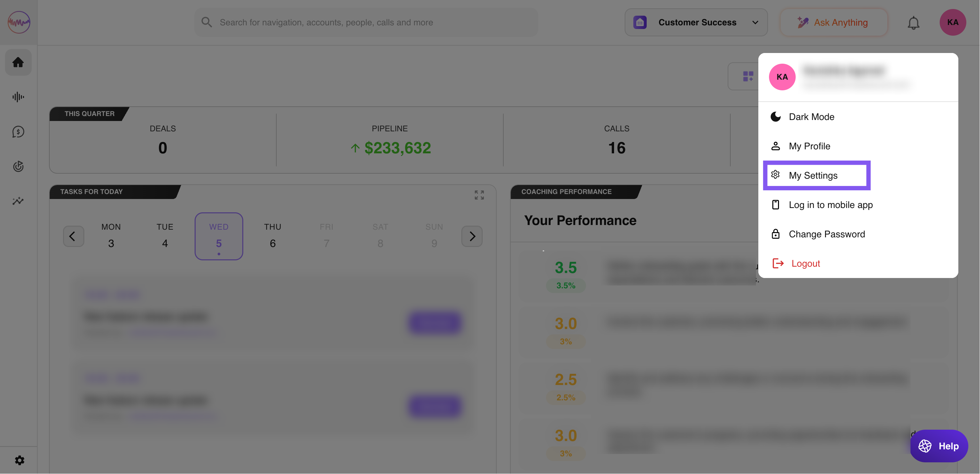Open the deals dollar chat icon
Screen dimensions: 980x474
tap(18, 132)
